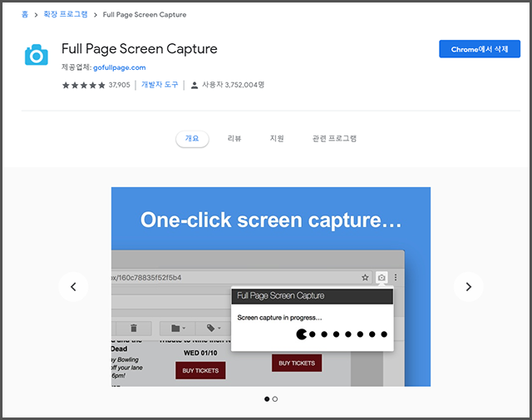
Task: Open the 지원 tab
Action: pos(277,139)
